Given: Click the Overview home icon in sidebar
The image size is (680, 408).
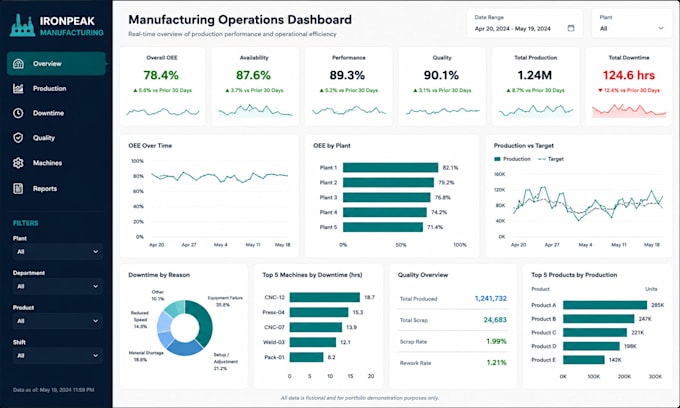Looking at the screenshot, I should click(x=18, y=64).
